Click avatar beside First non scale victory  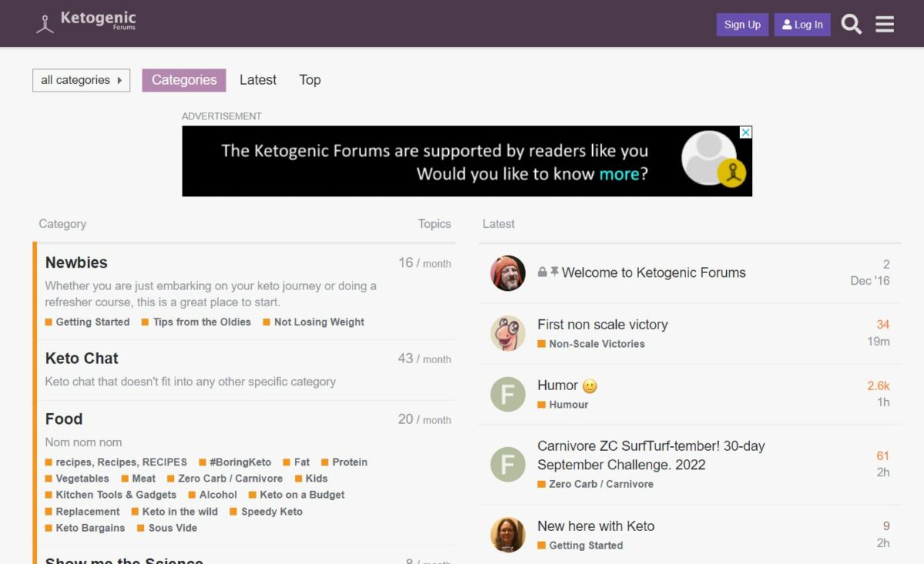[507, 334]
